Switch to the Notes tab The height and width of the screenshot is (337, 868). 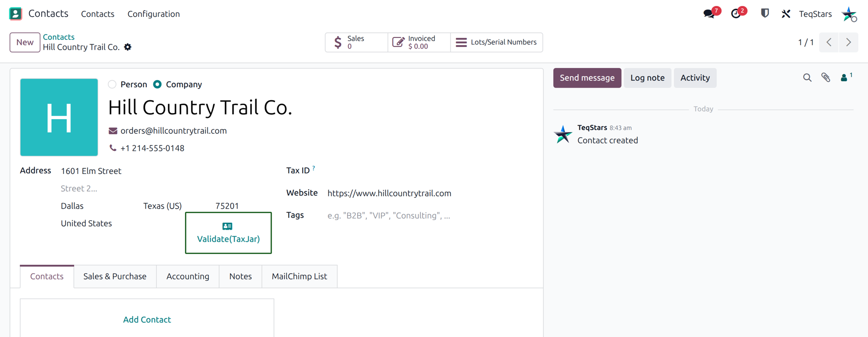240,277
